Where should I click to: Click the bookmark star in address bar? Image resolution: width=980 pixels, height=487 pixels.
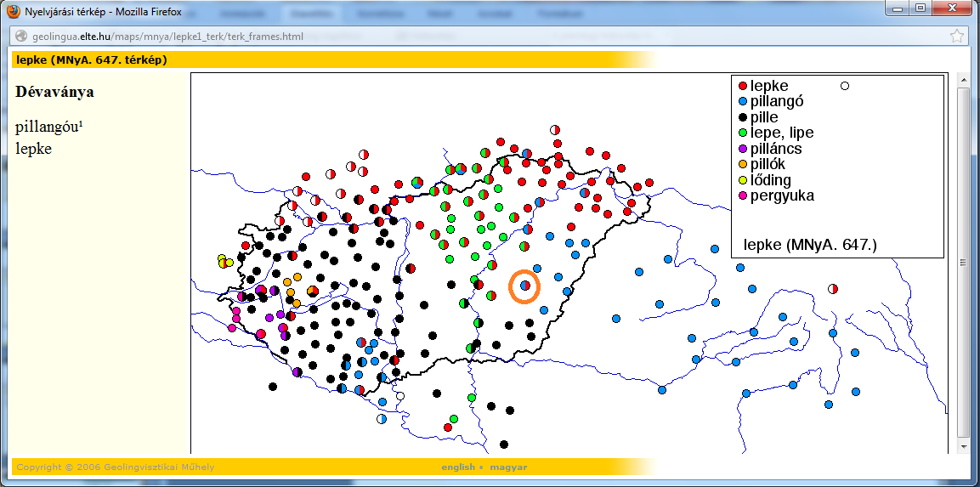click(x=956, y=36)
